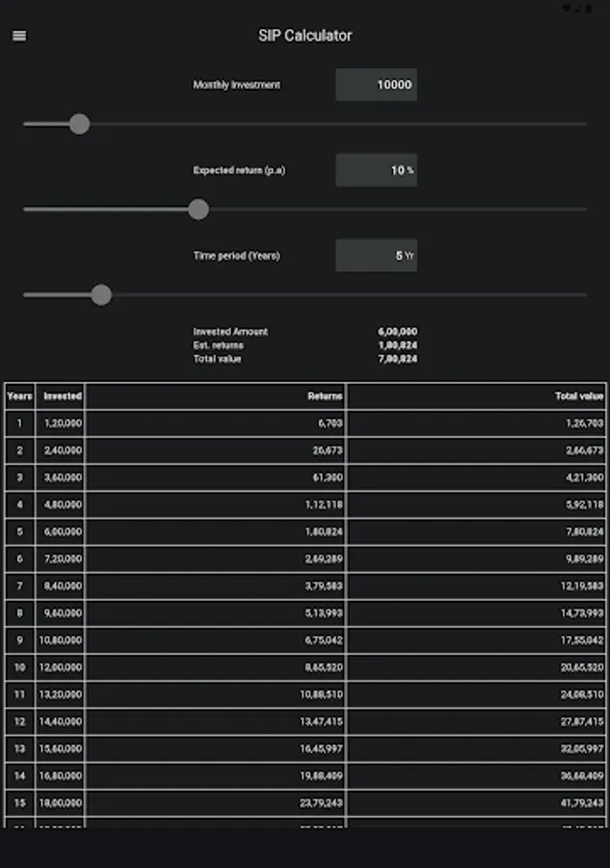Viewport: 610px width, 868px height.
Task: Click the Total value column header
Action: click(579, 396)
